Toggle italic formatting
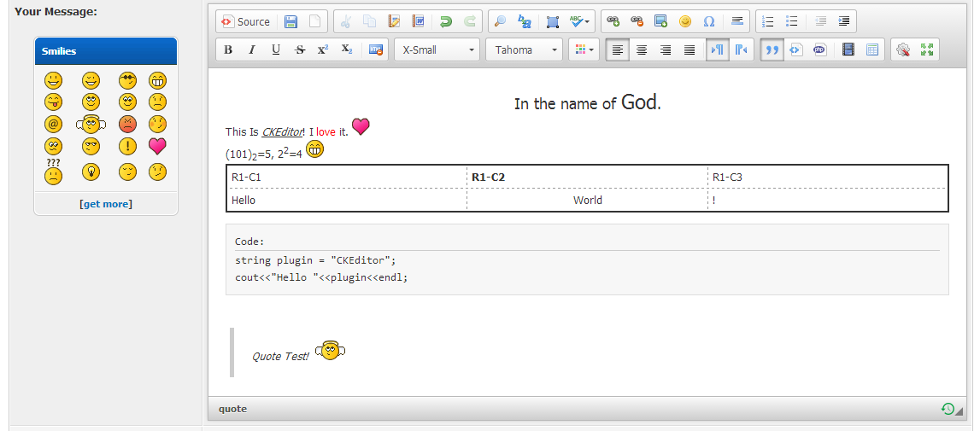Image resolution: width=980 pixels, height=431 pixels. pos(251,50)
